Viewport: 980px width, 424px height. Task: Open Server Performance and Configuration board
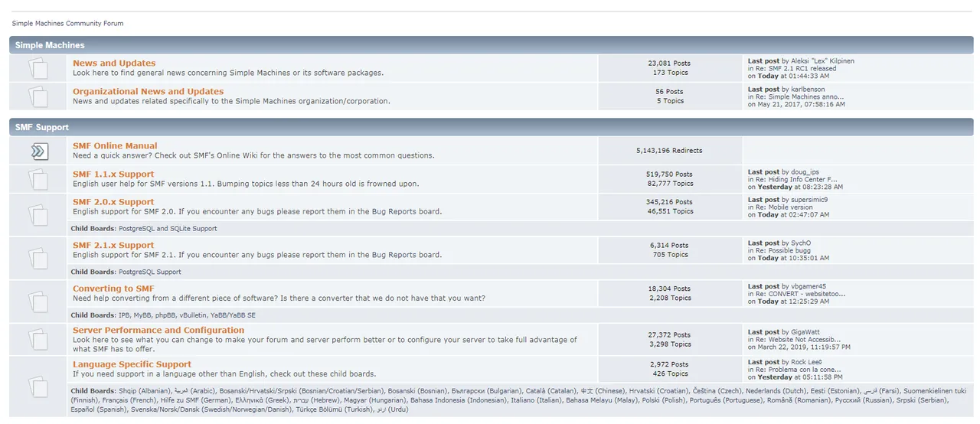[158, 331]
